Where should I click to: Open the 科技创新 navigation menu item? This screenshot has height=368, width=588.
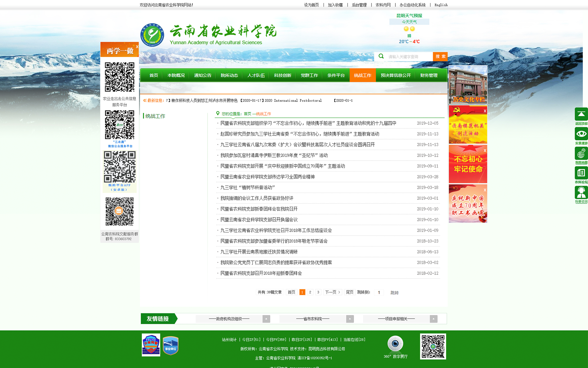[283, 75]
